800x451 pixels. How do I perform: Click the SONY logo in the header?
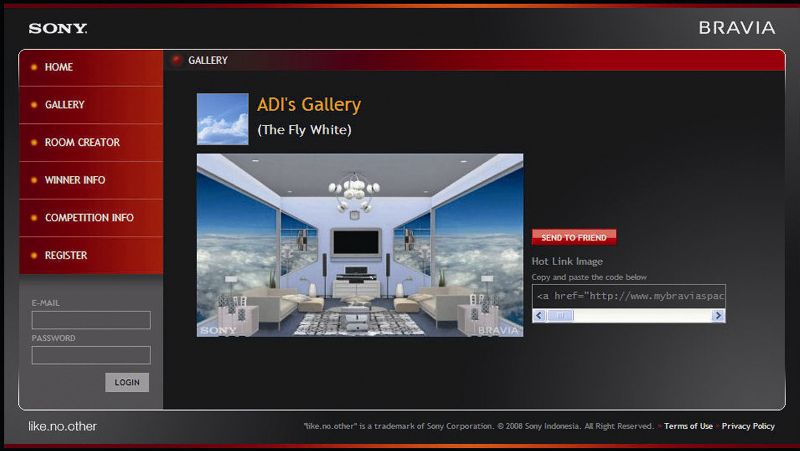pyautogui.click(x=58, y=29)
